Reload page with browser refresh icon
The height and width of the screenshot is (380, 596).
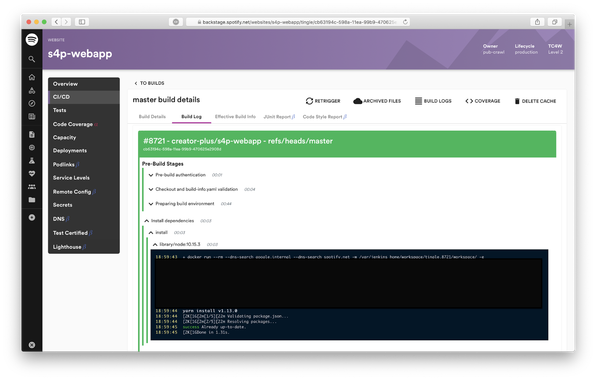click(x=405, y=22)
